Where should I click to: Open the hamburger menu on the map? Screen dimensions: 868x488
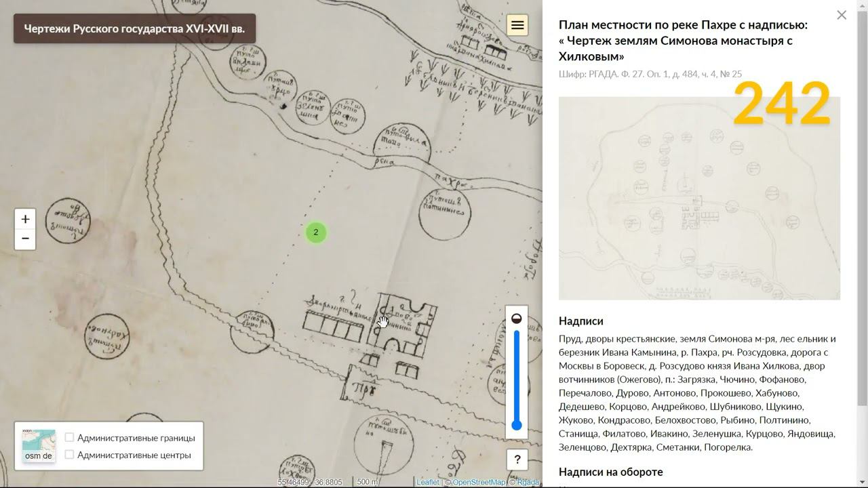517,25
